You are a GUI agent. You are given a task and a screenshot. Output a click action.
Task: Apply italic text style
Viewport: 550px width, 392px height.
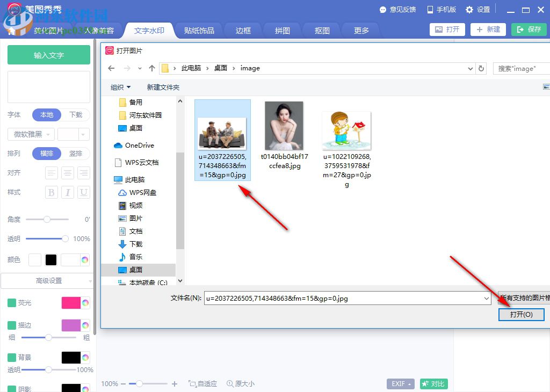67,192
